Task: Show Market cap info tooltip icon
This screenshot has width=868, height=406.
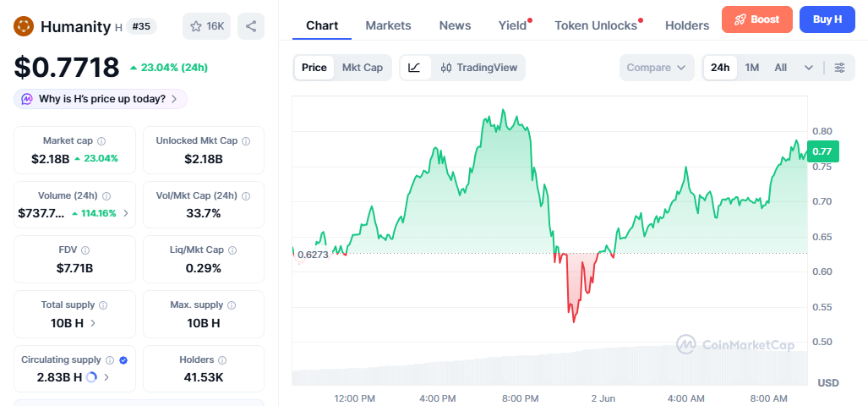Action: coord(102,141)
